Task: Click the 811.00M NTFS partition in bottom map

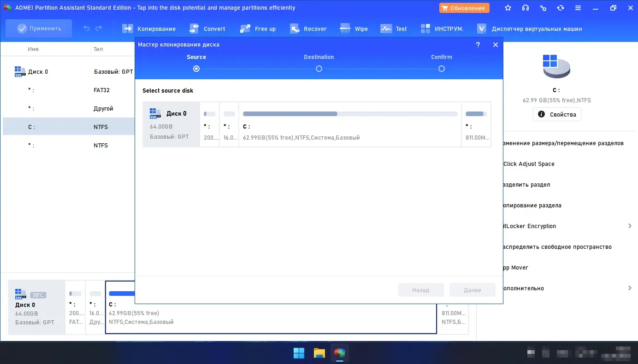Action: [453, 318]
